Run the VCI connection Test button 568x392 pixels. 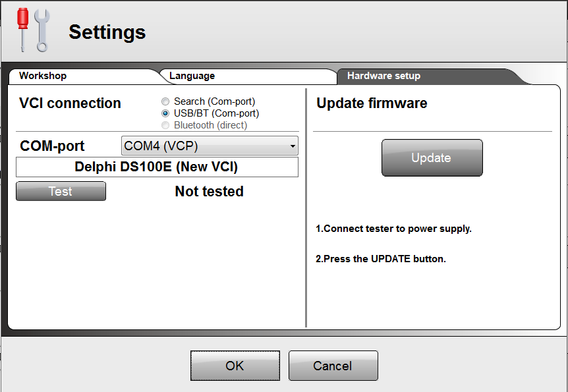click(x=61, y=191)
